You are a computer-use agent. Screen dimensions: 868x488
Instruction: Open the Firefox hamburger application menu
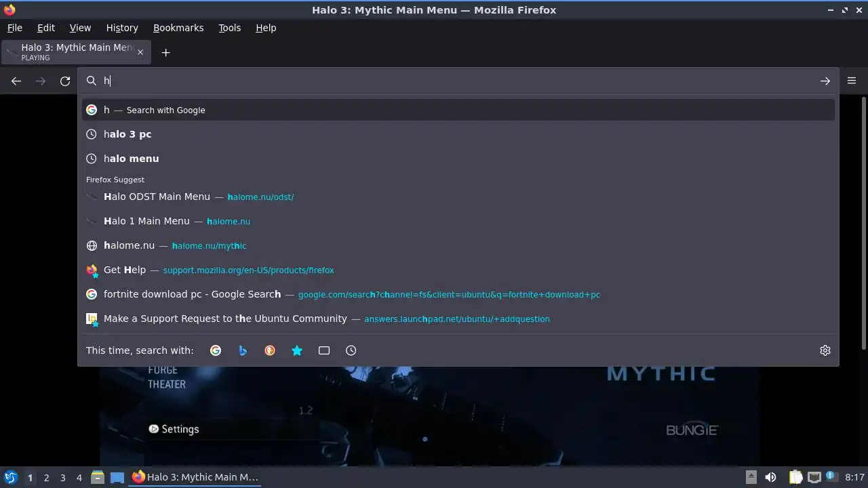pyautogui.click(x=852, y=81)
